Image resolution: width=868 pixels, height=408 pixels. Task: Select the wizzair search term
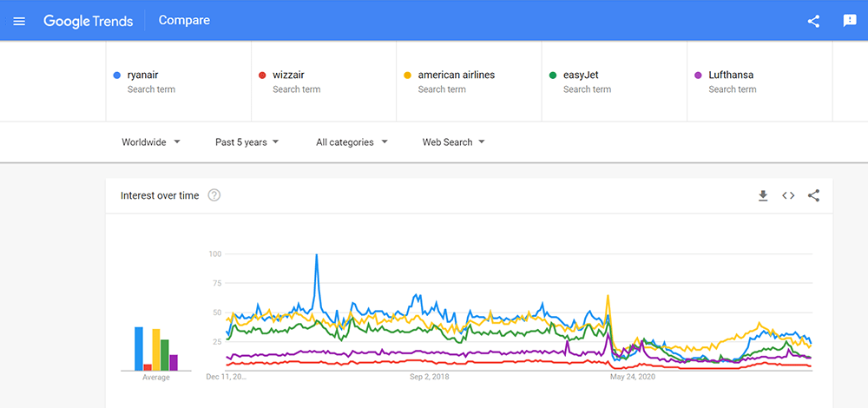click(x=288, y=76)
